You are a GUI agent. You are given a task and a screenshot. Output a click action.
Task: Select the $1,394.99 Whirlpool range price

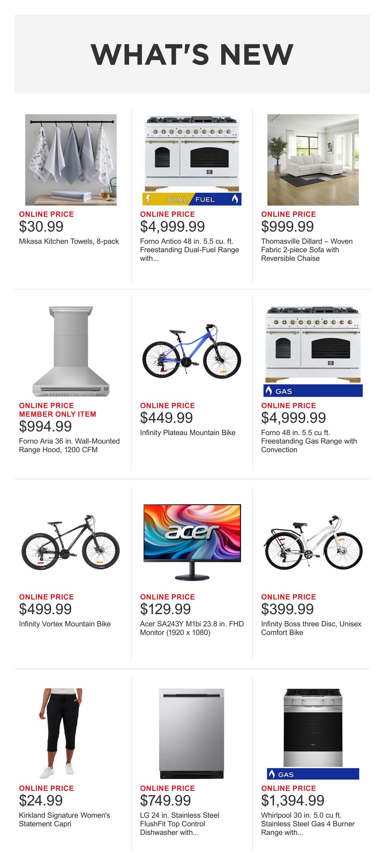click(x=293, y=800)
